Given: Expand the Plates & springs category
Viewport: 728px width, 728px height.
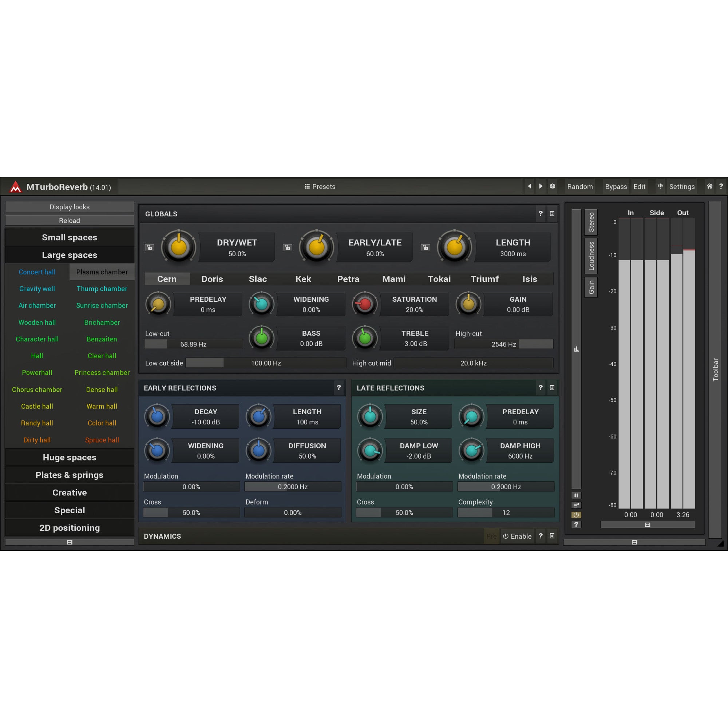Looking at the screenshot, I should [x=70, y=475].
